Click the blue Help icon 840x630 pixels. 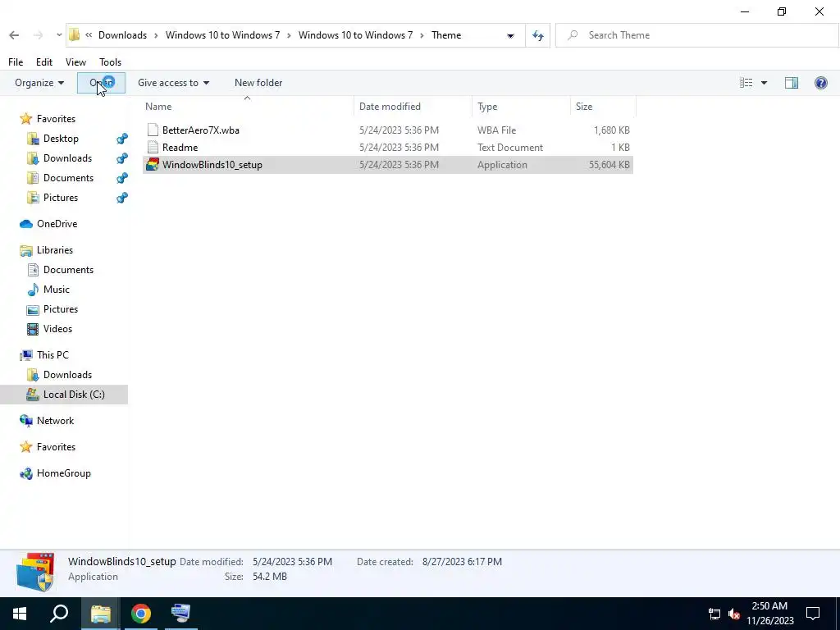[820, 83]
